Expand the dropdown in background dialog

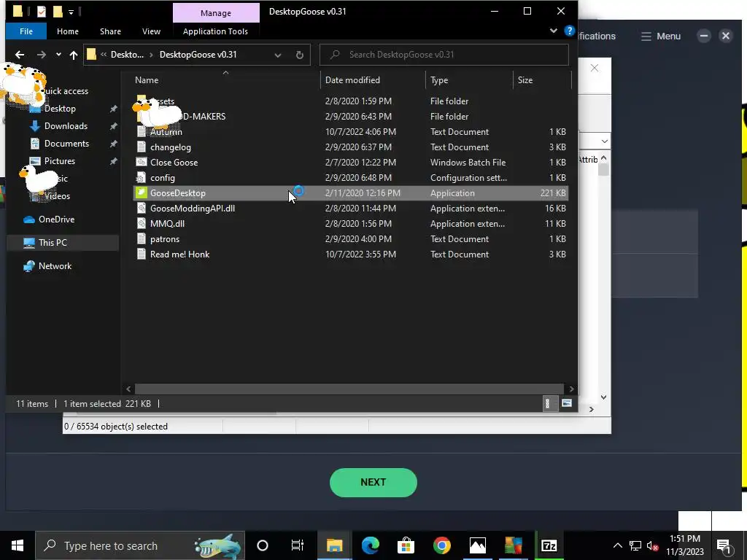(604, 141)
